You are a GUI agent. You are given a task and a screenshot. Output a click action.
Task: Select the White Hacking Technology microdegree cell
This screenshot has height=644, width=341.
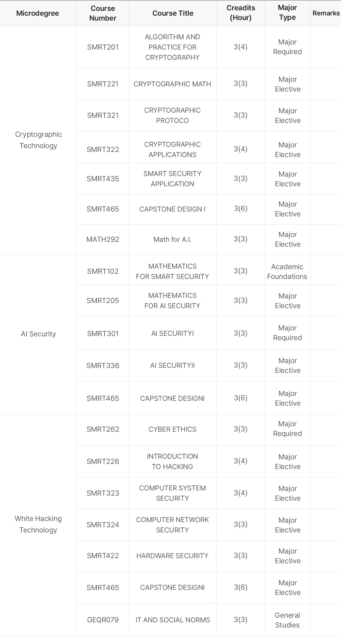38,524
